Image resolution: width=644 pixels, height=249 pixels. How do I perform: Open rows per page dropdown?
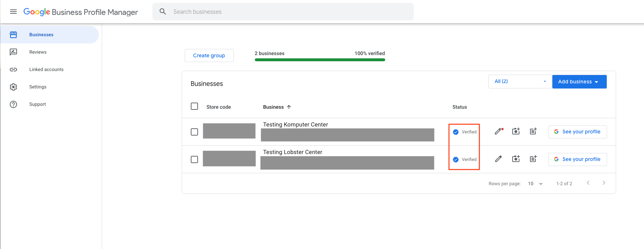[x=535, y=184]
